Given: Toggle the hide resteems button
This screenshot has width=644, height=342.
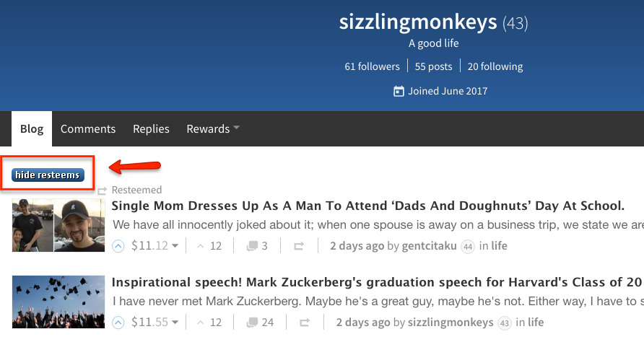Looking at the screenshot, I should click(48, 175).
